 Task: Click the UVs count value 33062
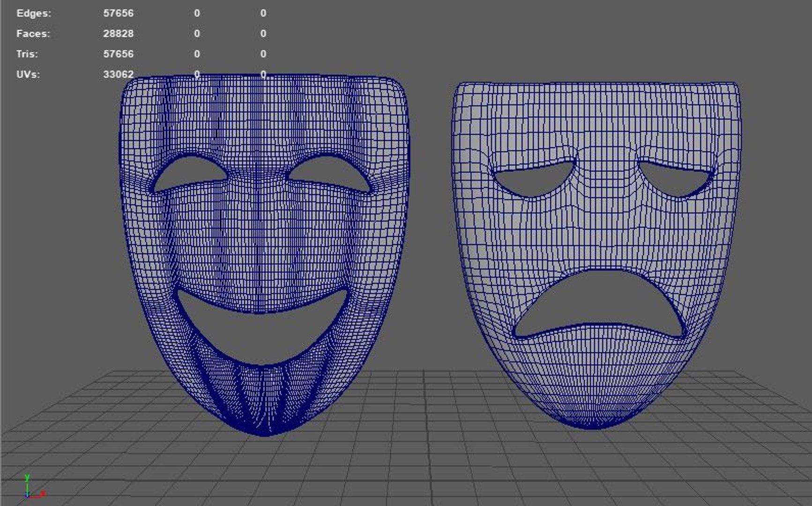click(119, 74)
